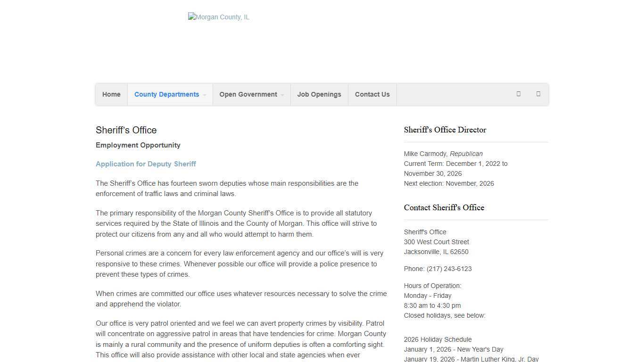Screen dimensions: 644x362
Task: Open the Open Government menu
Action: [248, 94]
